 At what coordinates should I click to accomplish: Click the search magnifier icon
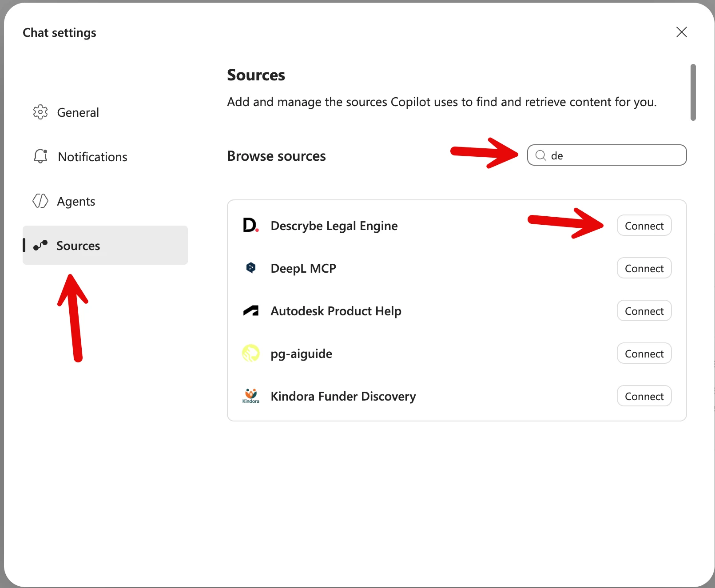pos(540,155)
